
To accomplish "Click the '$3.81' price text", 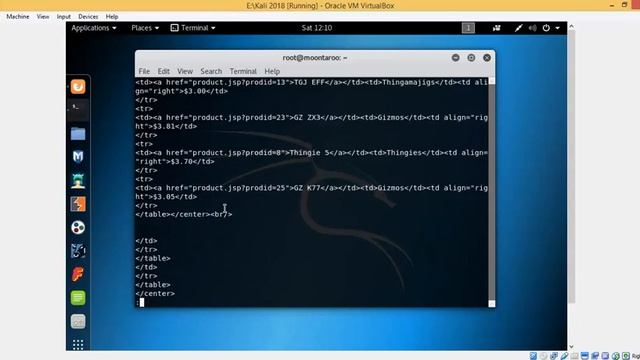I will tap(164, 127).
